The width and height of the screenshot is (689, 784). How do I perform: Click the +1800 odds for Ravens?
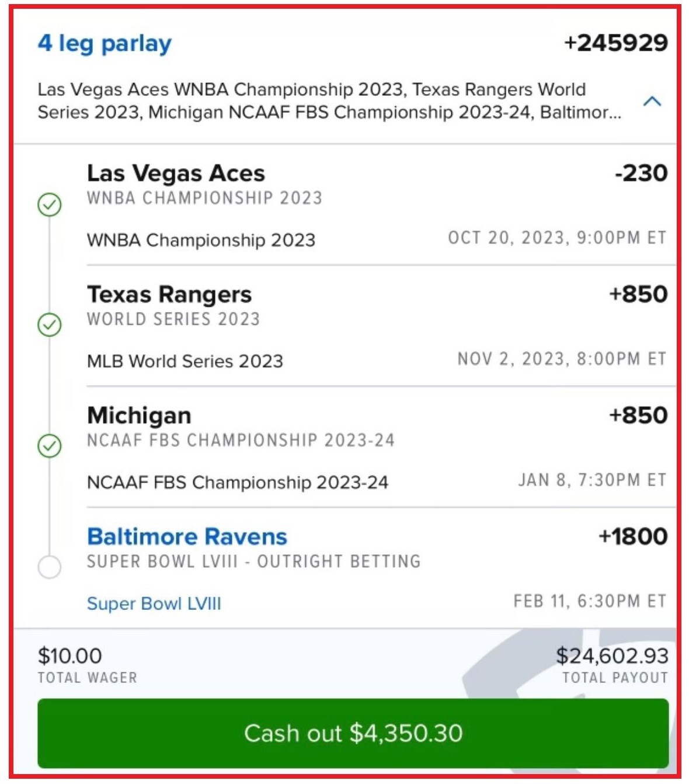[x=633, y=536]
